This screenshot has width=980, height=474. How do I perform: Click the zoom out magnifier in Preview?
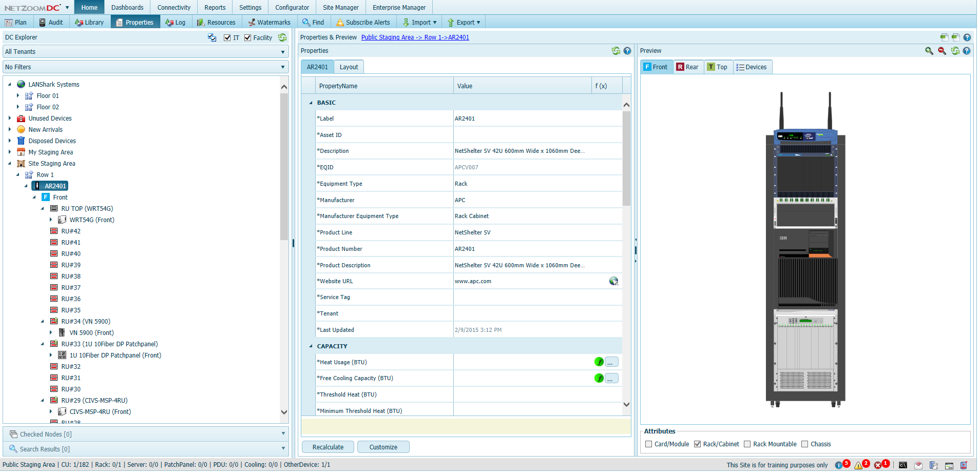[x=941, y=51]
